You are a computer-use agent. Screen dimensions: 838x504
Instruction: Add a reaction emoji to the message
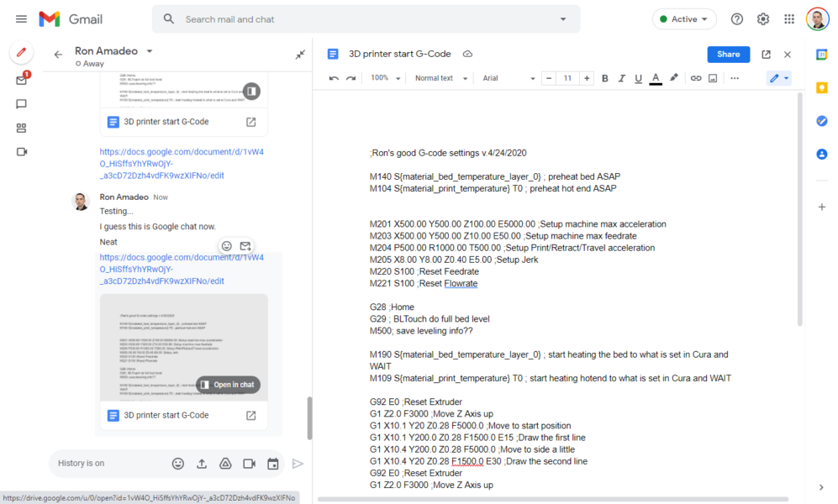tap(227, 246)
